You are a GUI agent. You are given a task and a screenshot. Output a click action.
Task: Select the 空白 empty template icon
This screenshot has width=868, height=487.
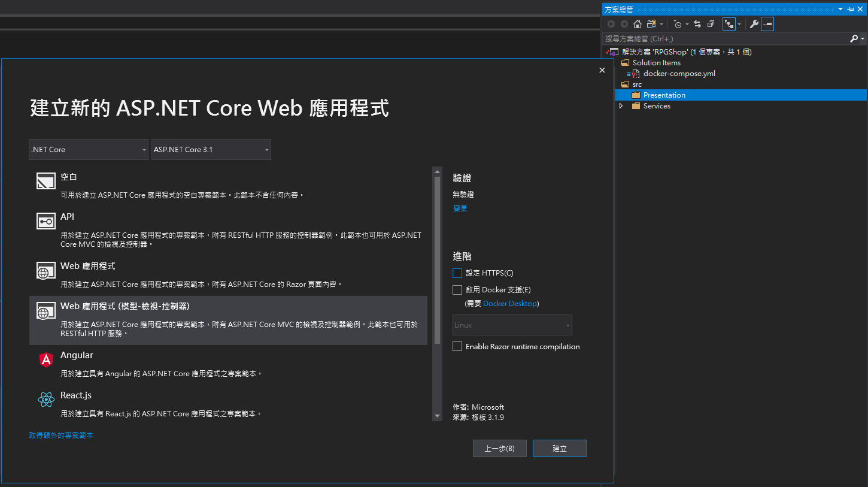[46, 181]
